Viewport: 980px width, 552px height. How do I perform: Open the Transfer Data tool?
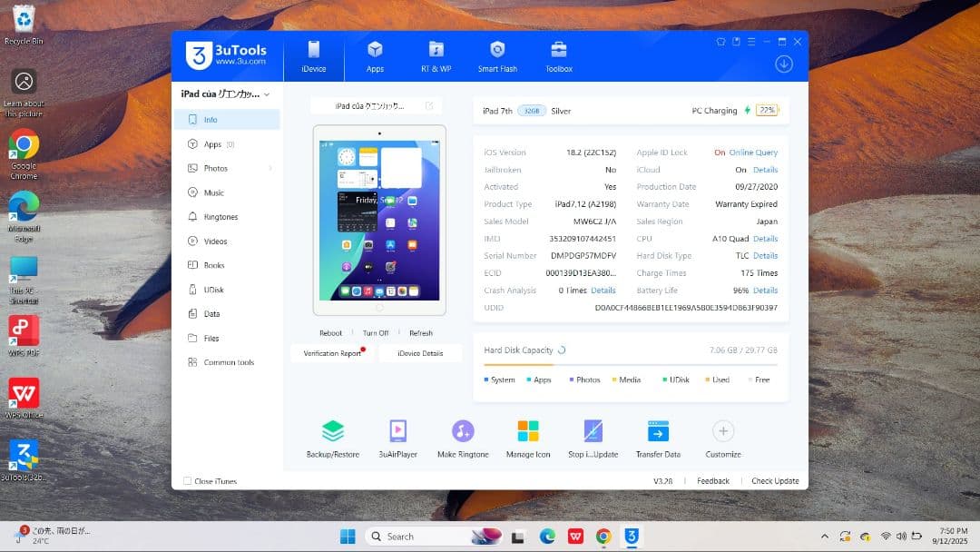(x=657, y=437)
